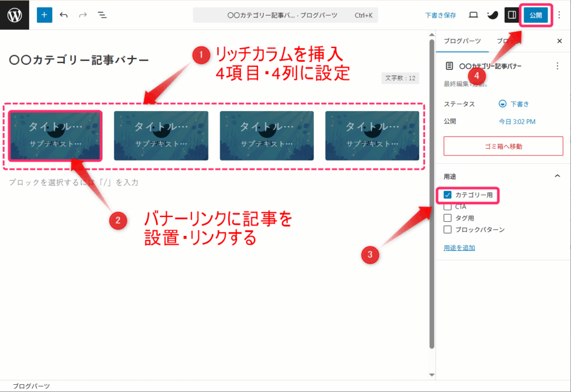Collapse the 用途 panel chevron
Viewport: 571px width, 392px height.
point(557,176)
